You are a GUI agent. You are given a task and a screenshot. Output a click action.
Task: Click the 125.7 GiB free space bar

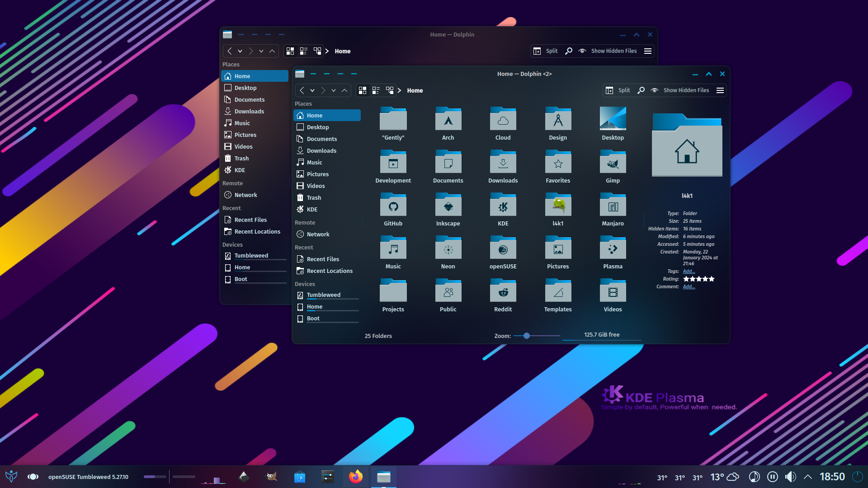(601, 335)
